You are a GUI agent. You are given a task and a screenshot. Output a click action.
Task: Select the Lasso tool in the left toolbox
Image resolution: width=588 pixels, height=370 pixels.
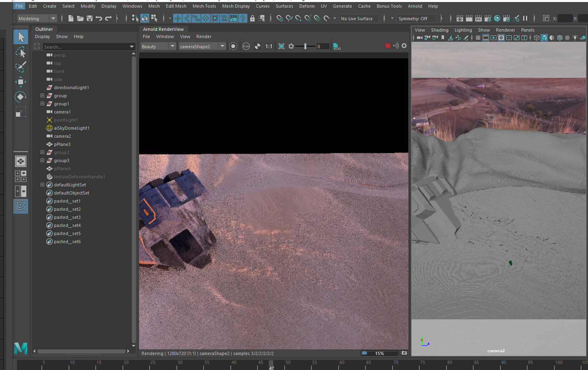pos(21,52)
